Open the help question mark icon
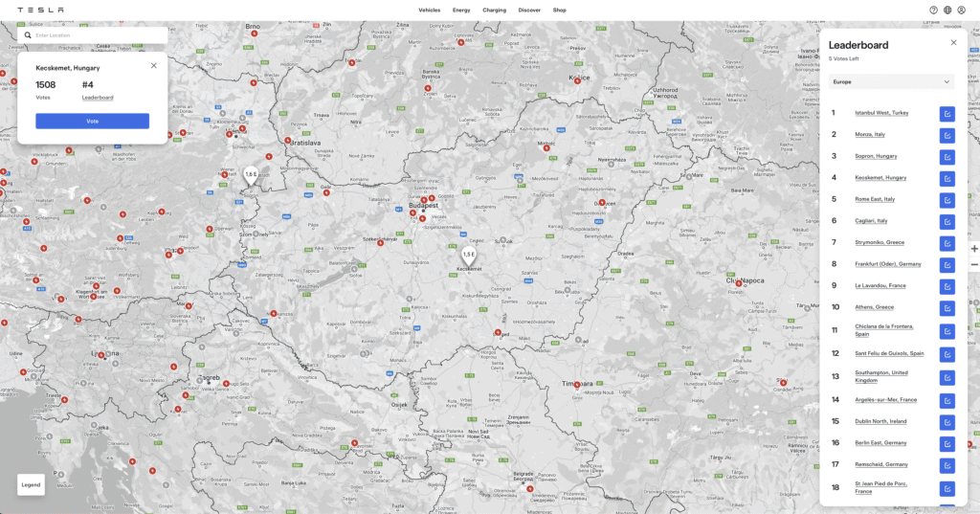The width and height of the screenshot is (980, 514). point(933,10)
